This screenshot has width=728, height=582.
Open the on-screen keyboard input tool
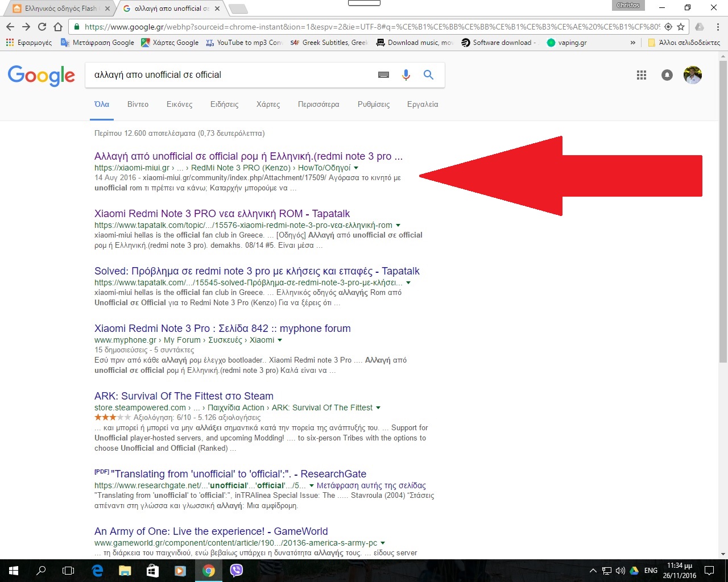point(383,75)
